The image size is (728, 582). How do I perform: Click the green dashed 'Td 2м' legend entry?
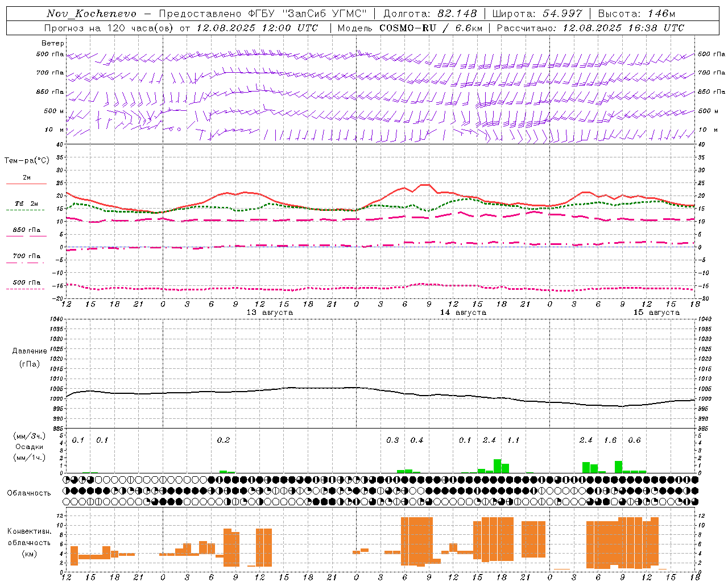click(26, 206)
